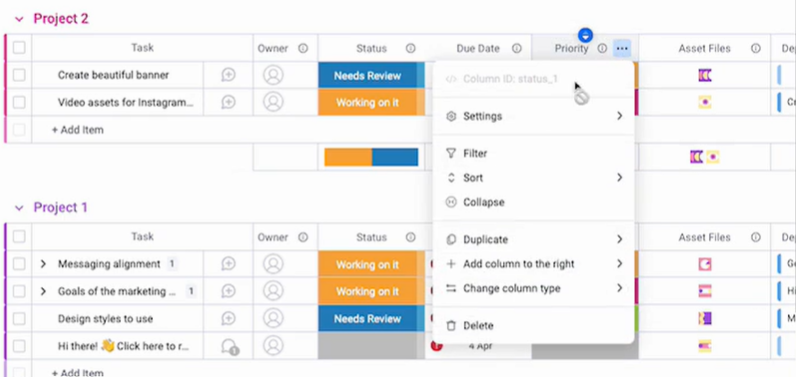Expand subitems of Messaging alignment
Screen dimensions: 796x377
point(43,264)
